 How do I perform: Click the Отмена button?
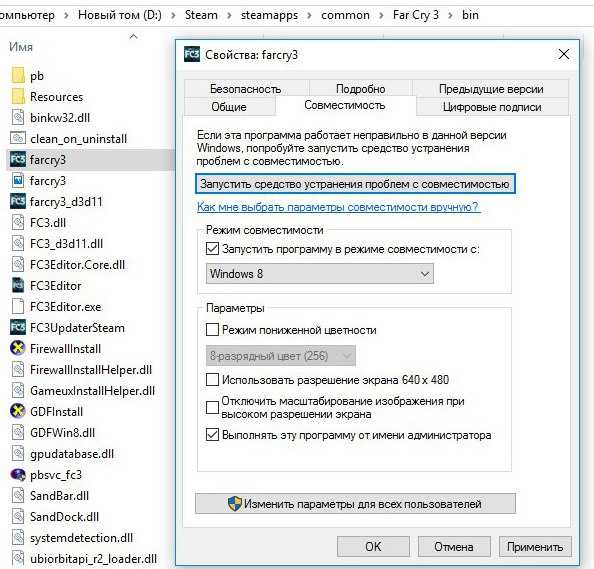(x=454, y=546)
